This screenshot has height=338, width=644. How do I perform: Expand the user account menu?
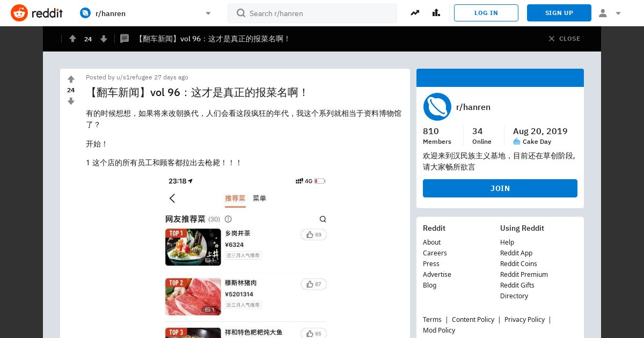pyautogui.click(x=610, y=13)
